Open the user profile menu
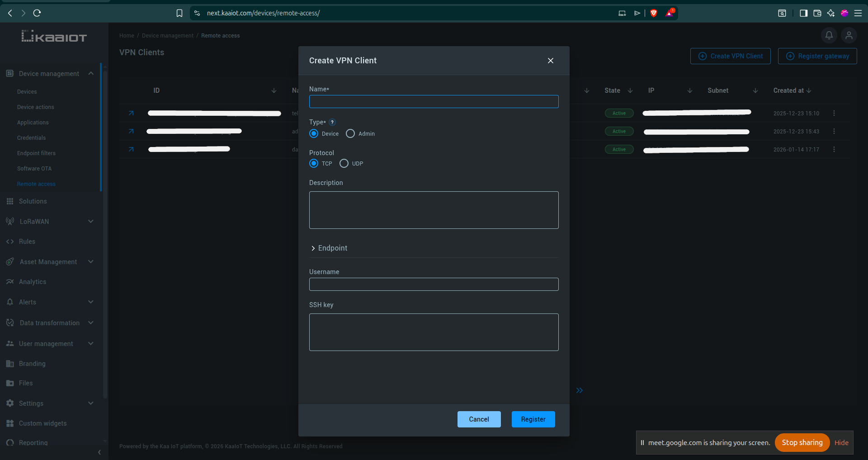 pos(849,35)
